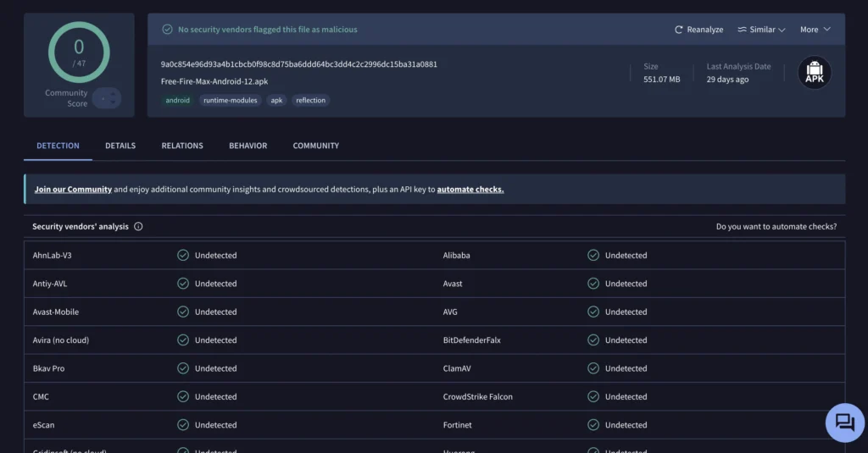Click the ClamAV check icon
This screenshot has height=453, width=868.
[593, 367]
